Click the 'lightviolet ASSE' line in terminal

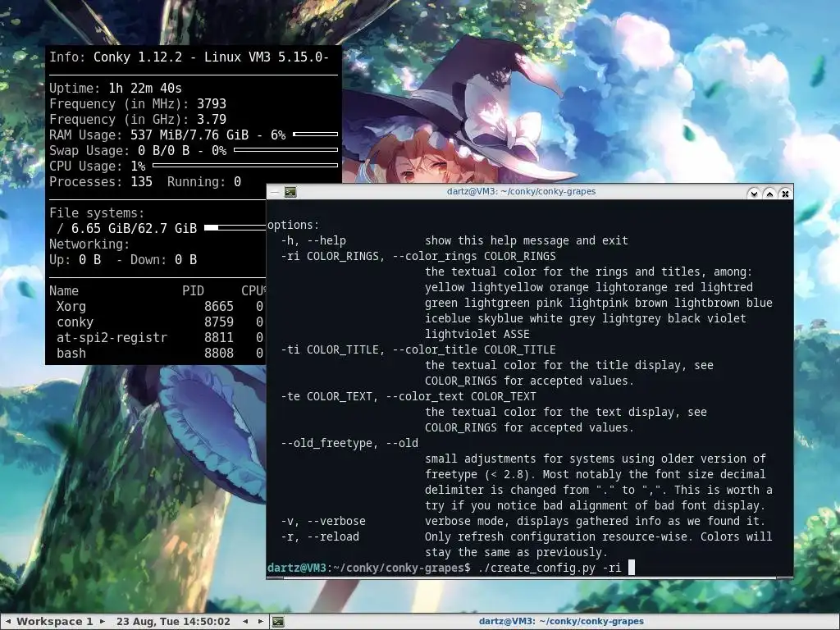[x=477, y=334]
